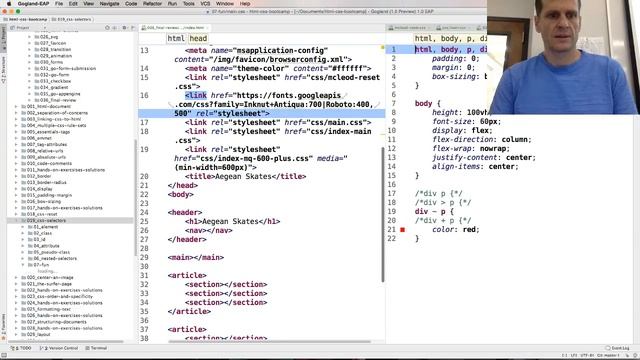The image size is (640, 360).
Task: Expand the 04_attribute folder
Action: [23, 246]
